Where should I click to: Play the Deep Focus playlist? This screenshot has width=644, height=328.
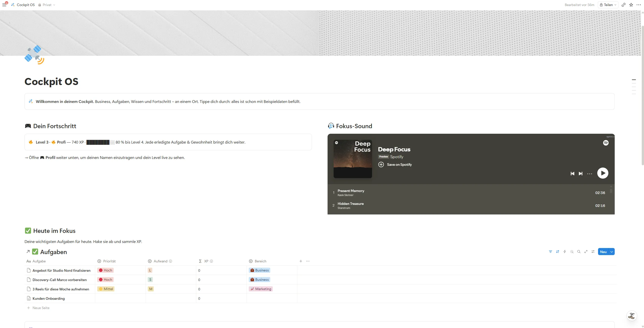[603, 173]
